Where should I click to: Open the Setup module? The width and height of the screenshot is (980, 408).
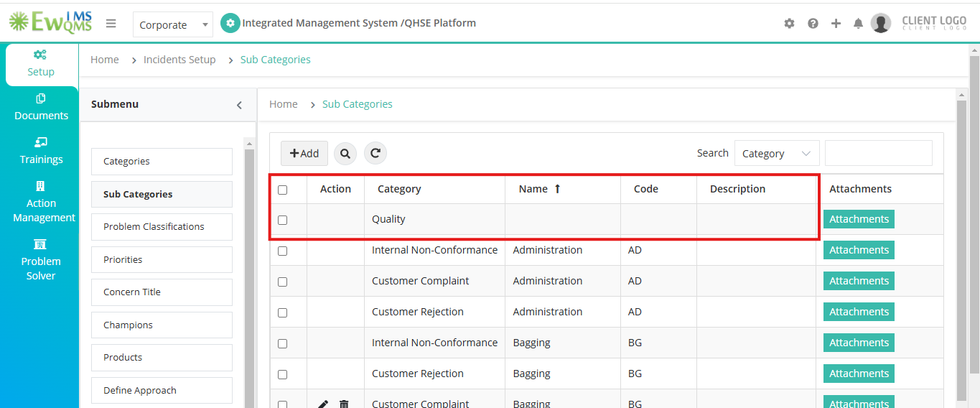coord(41,63)
